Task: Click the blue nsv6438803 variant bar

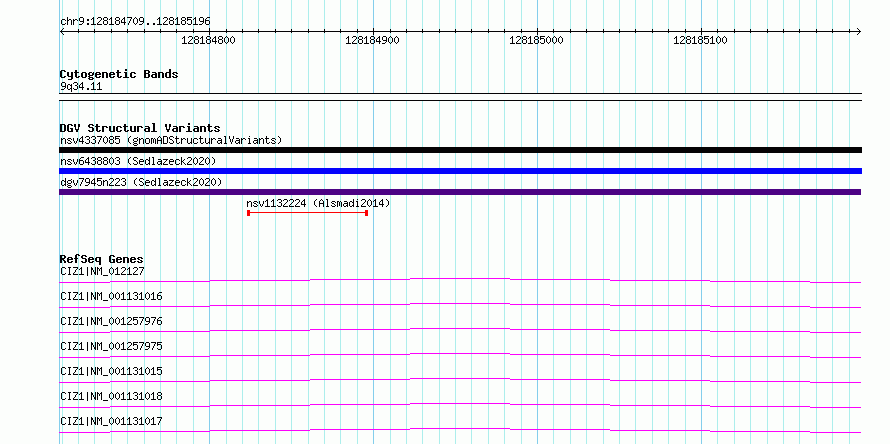Action: click(x=460, y=171)
